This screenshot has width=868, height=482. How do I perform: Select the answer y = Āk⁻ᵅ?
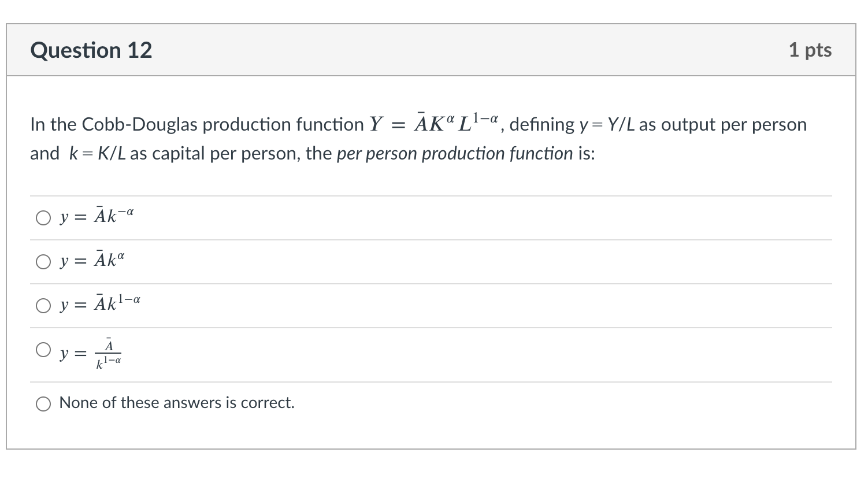[43, 218]
